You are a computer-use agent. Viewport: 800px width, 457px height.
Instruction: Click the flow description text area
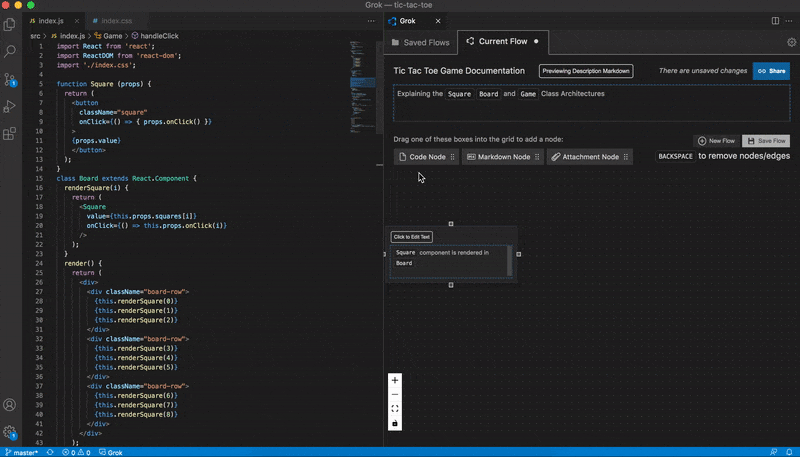(591, 103)
